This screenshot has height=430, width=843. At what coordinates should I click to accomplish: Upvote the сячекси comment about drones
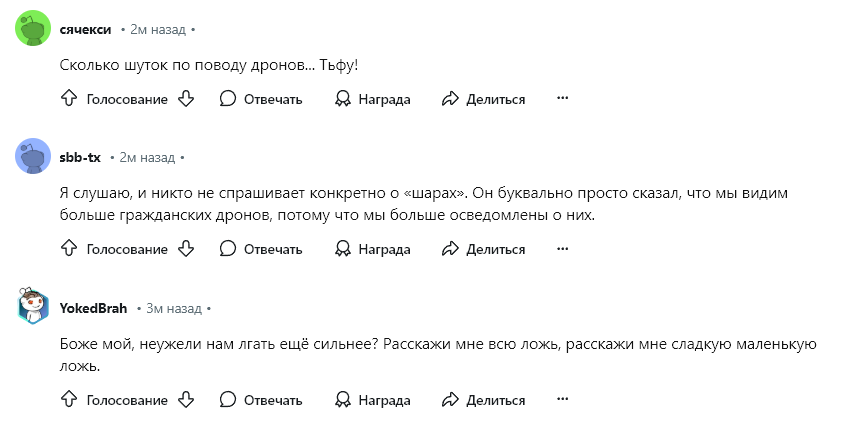69,98
